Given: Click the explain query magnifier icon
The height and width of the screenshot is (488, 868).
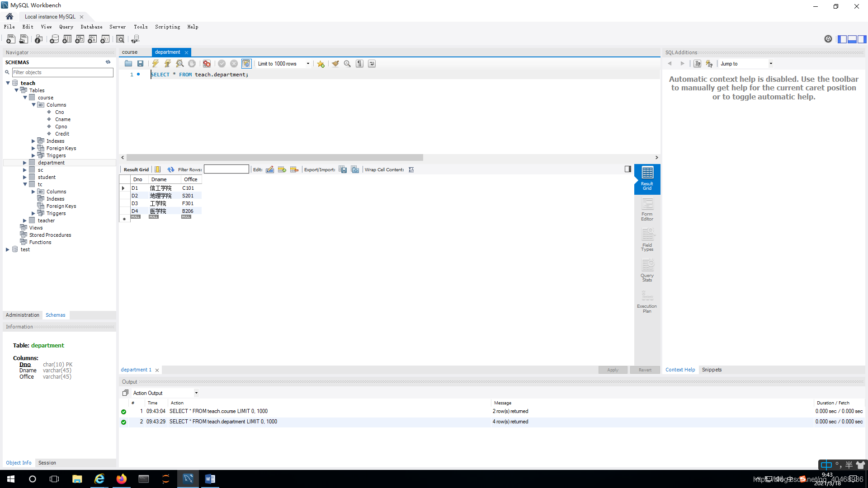Looking at the screenshot, I should click(179, 64).
